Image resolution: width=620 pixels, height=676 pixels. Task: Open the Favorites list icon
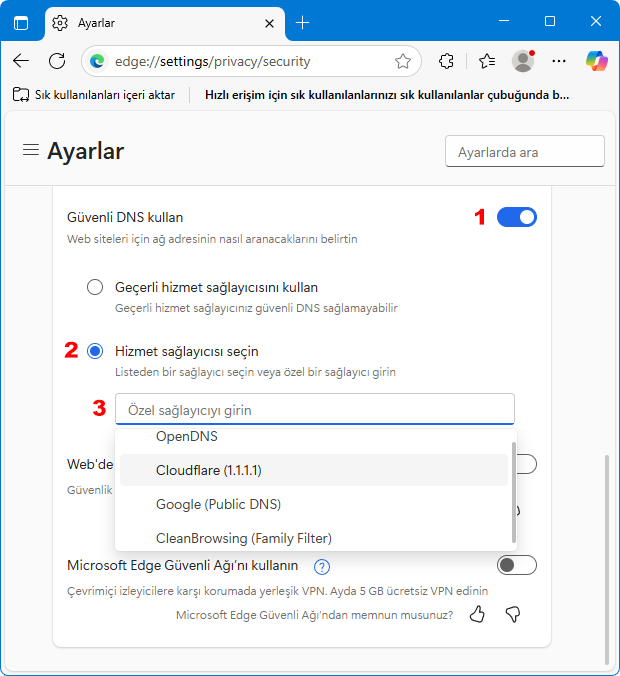[487, 61]
